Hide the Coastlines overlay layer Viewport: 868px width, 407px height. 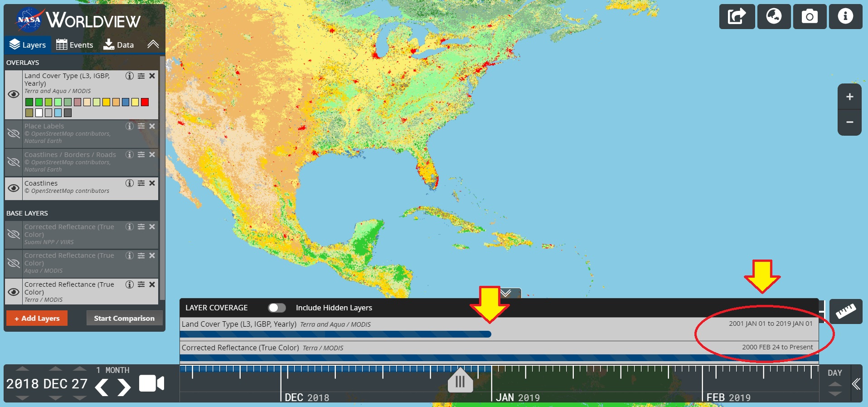(14, 188)
